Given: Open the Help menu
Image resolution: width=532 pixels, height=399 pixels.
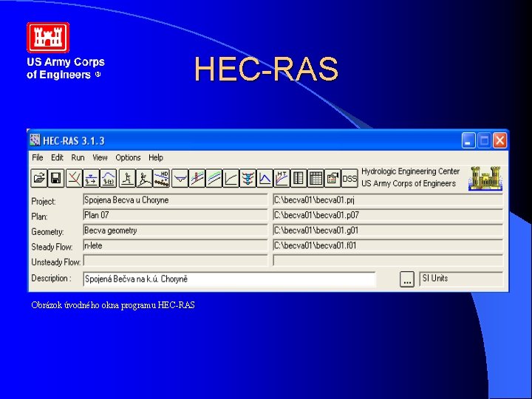Looking at the screenshot, I should [x=156, y=158].
